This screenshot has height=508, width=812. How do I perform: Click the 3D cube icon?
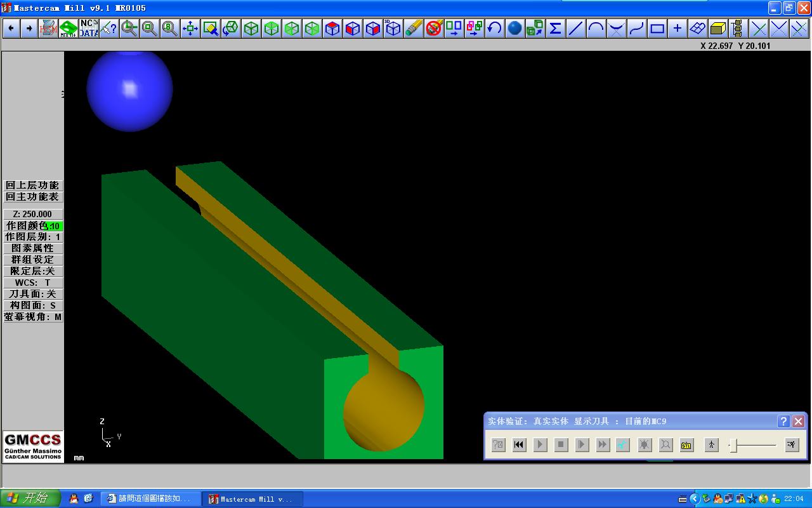(393, 28)
